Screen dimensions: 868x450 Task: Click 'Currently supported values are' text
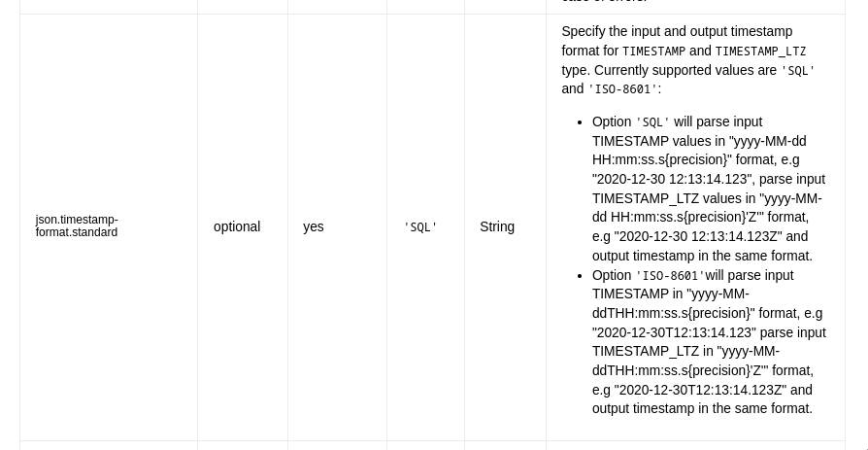[x=685, y=70]
